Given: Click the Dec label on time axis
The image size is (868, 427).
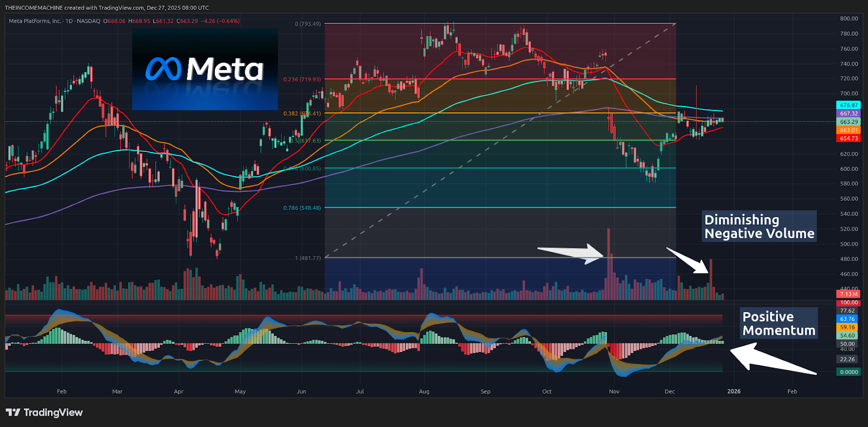Looking at the screenshot, I should click(670, 391).
